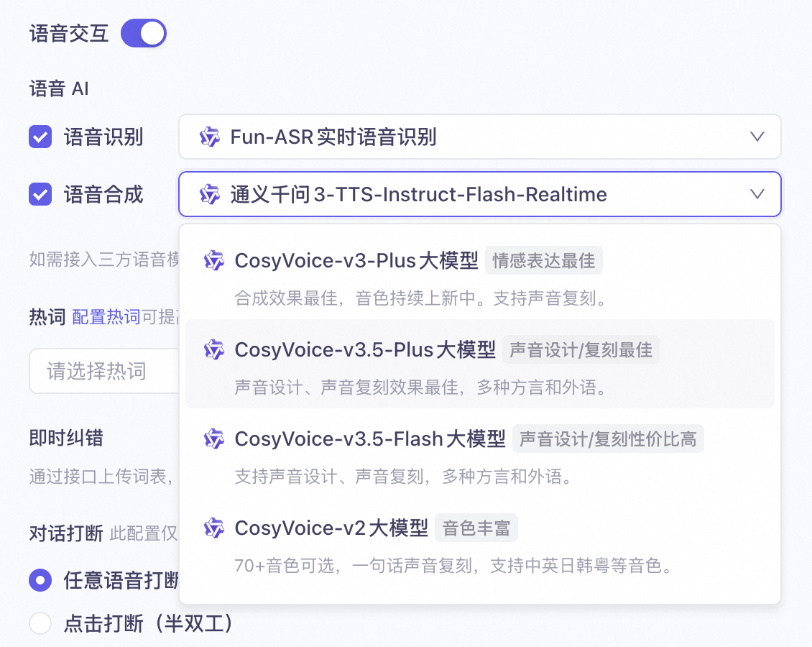
Task: Turn off the 语音交互 switch
Action: click(144, 33)
